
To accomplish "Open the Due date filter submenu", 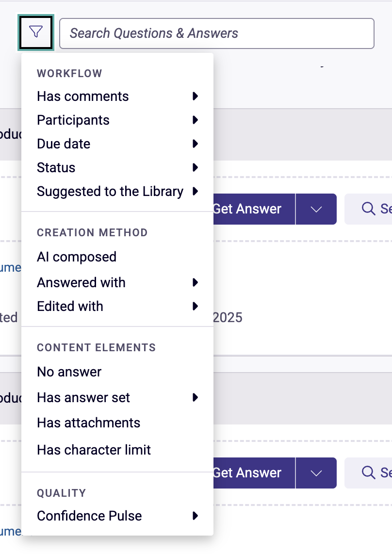I will click(x=117, y=144).
